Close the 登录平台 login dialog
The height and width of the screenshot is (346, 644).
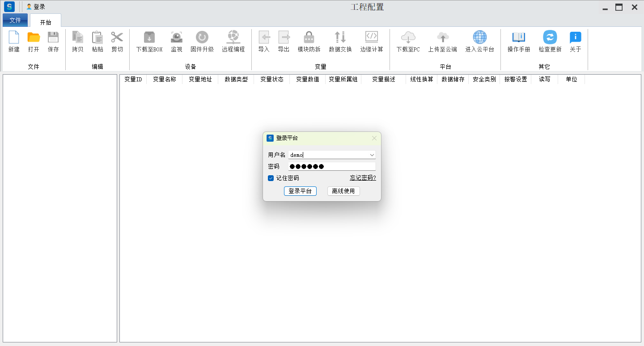tap(374, 138)
